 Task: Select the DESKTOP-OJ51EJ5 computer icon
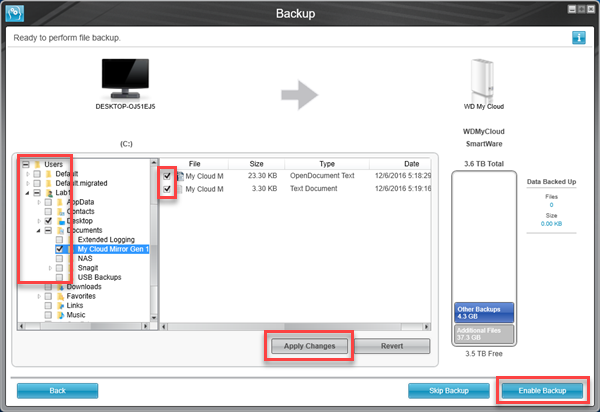125,79
